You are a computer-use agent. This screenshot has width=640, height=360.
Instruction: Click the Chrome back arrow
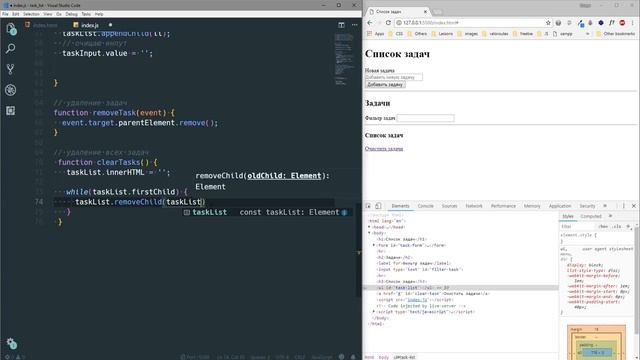tap(369, 23)
